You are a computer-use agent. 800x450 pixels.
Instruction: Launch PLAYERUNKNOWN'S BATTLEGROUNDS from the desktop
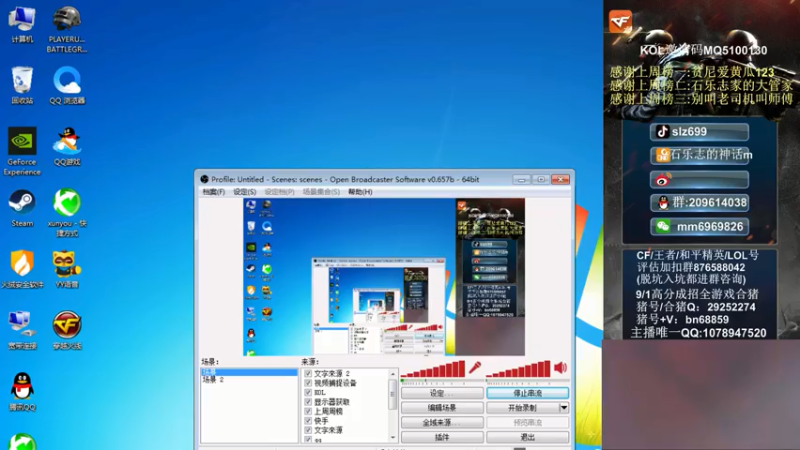pos(67,29)
